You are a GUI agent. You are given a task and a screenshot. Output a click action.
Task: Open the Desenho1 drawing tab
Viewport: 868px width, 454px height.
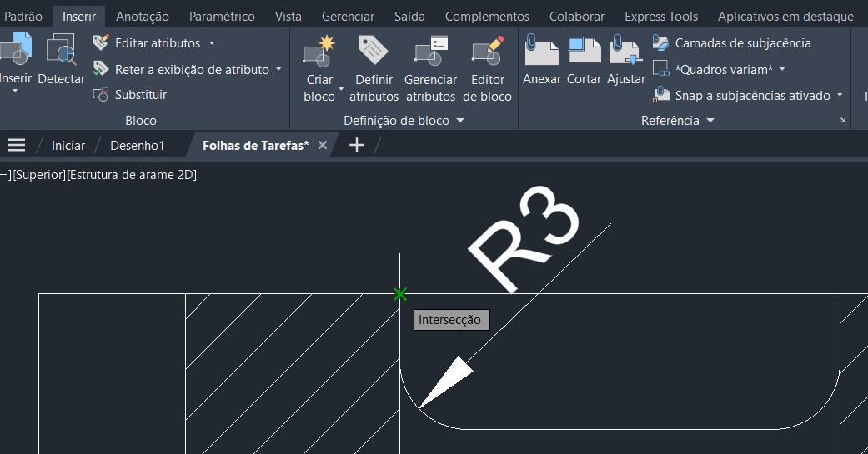point(138,146)
